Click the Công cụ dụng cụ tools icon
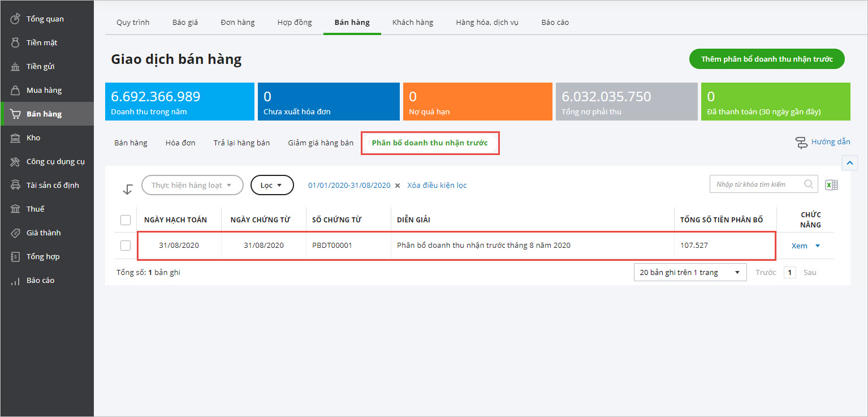The height and width of the screenshot is (417, 868). [x=15, y=162]
